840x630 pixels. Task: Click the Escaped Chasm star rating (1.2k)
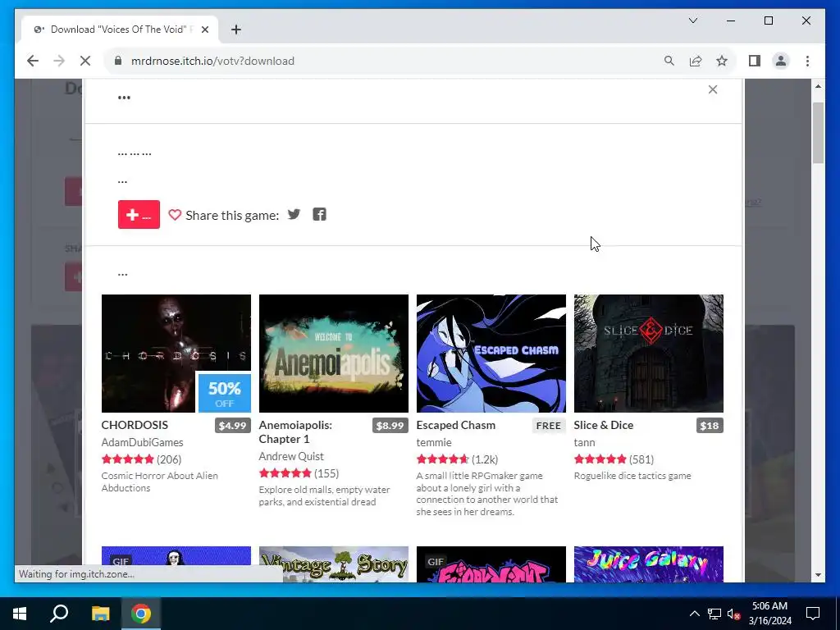(x=458, y=459)
